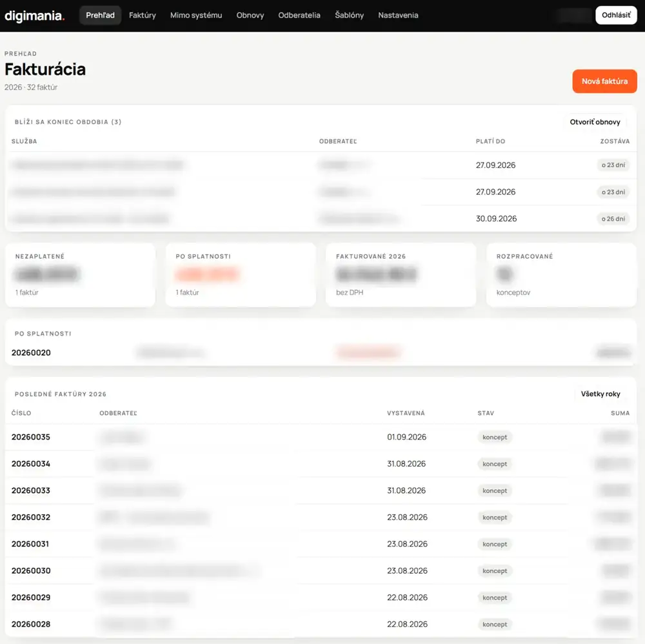Open invoice 20260028
The width and height of the screenshot is (645, 644).
click(x=31, y=624)
